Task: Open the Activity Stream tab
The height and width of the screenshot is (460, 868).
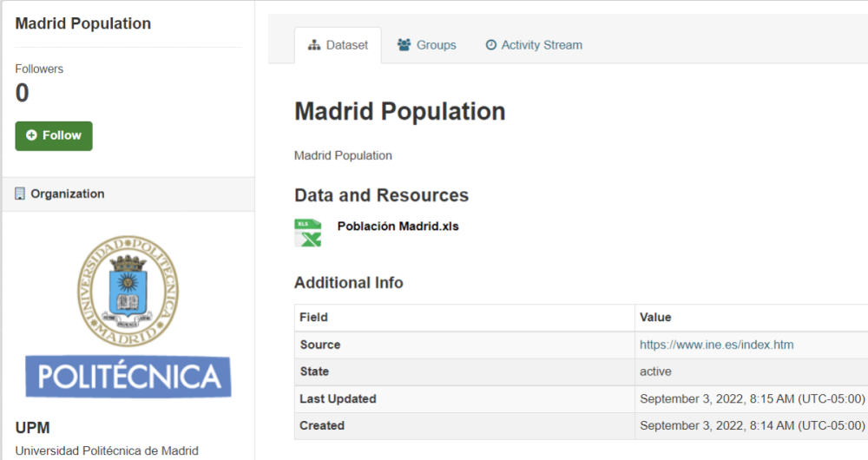Action: [x=542, y=45]
